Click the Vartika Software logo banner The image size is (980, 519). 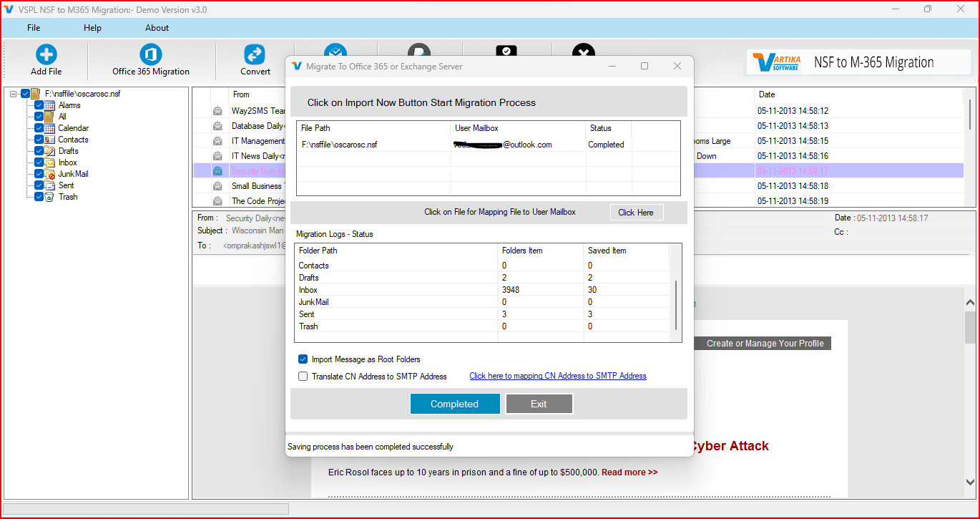(858, 62)
